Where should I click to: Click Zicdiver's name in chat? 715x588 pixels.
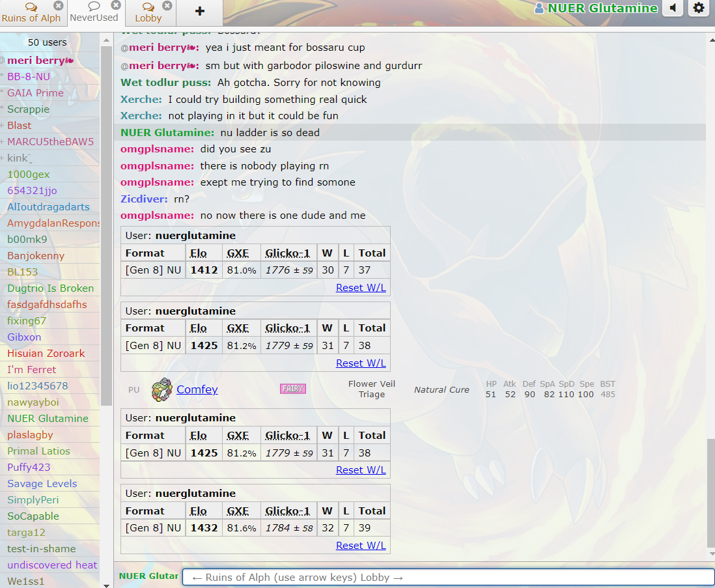tap(144, 199)
